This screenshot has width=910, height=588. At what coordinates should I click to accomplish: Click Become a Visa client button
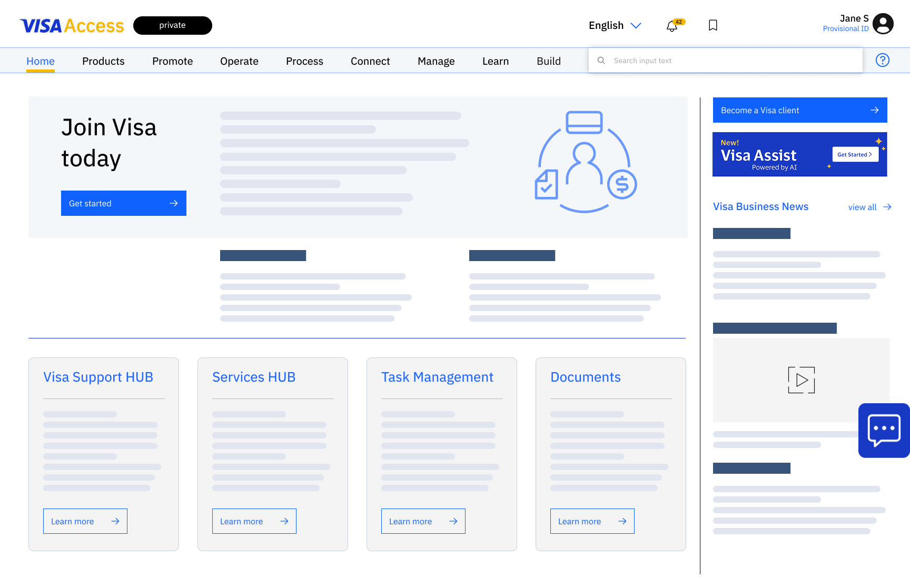pos(800,110)
